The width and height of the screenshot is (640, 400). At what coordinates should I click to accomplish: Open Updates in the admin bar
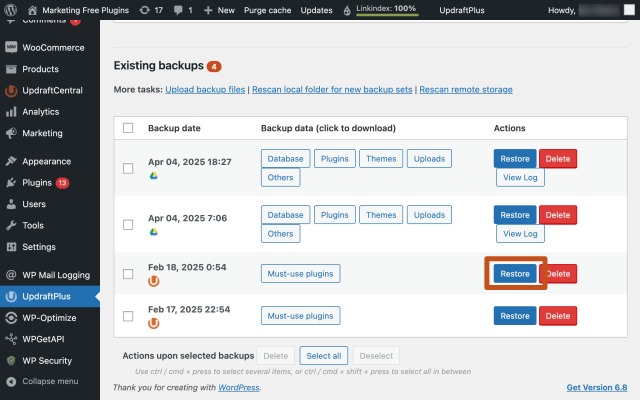316,10
